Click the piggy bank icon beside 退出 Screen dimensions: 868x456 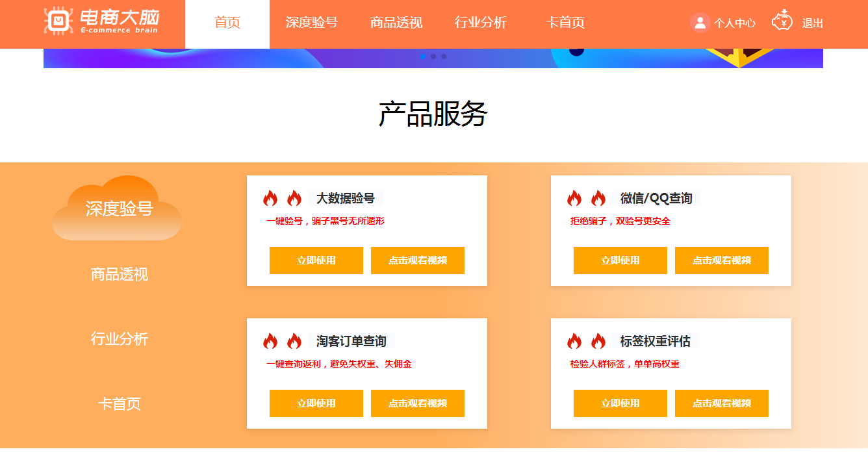[782, 20]
